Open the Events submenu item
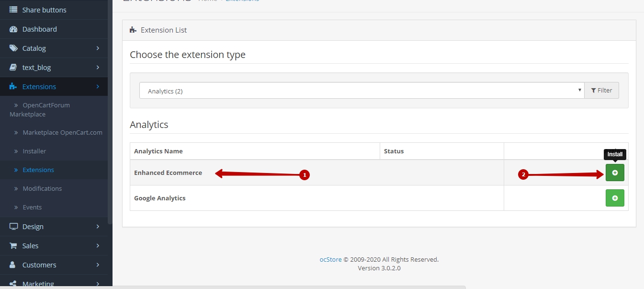This screenshot has height=289, width=644. pos(32,207)
